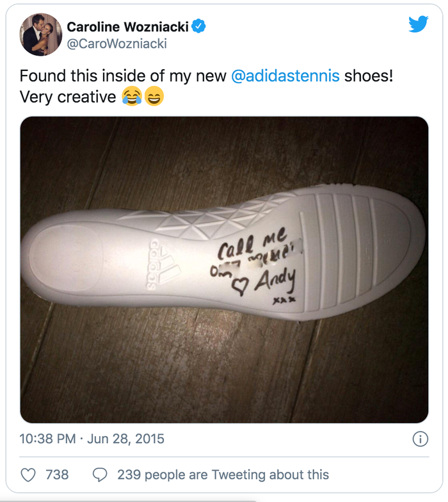This screenshot has height=502, width=448.
Task: Open the 10:38 PM Jun 28, 2015 timestamp
Action: (92, 439)
